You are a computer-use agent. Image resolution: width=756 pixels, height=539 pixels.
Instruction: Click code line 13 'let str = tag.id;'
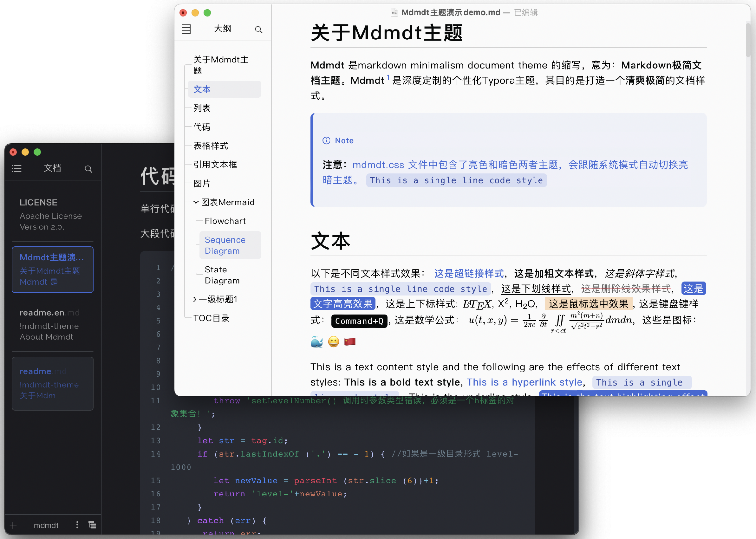(243, 440)
